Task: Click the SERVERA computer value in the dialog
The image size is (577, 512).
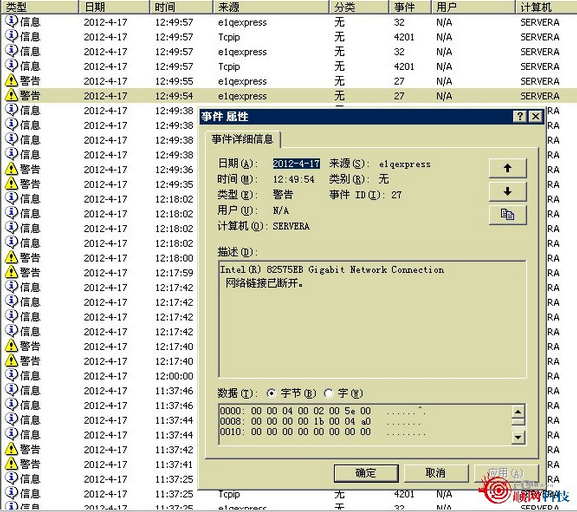Action: click(291, 226)
